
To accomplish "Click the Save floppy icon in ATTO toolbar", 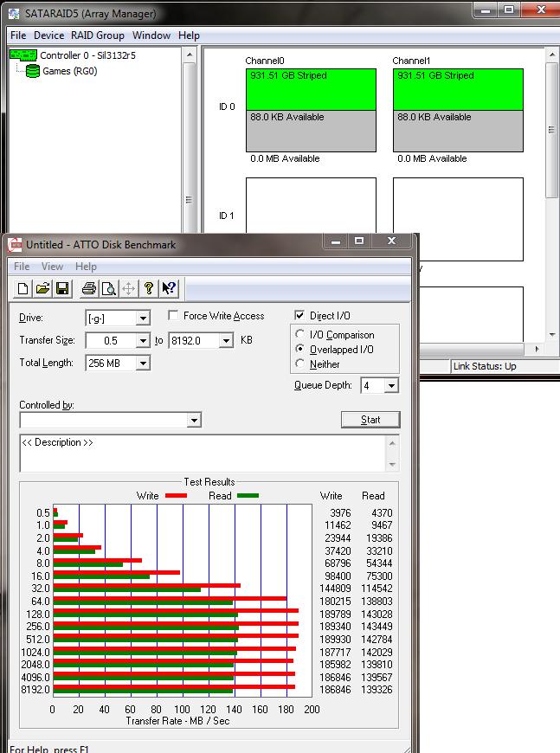I will pos(62,288).
